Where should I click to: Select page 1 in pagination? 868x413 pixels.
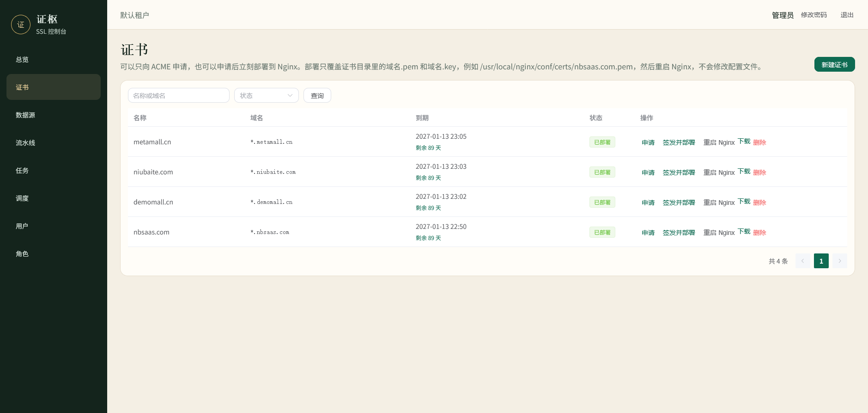point(821,261)
